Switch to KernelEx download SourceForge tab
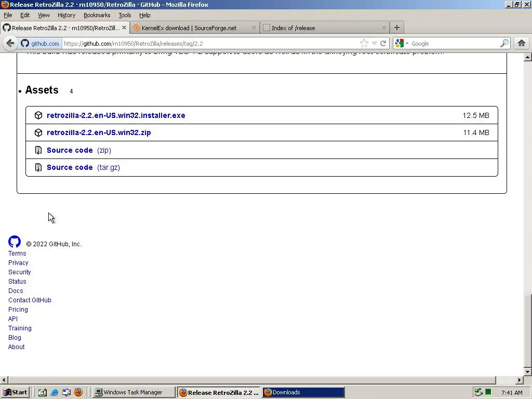Screen dimensions: 532x399 195,28
